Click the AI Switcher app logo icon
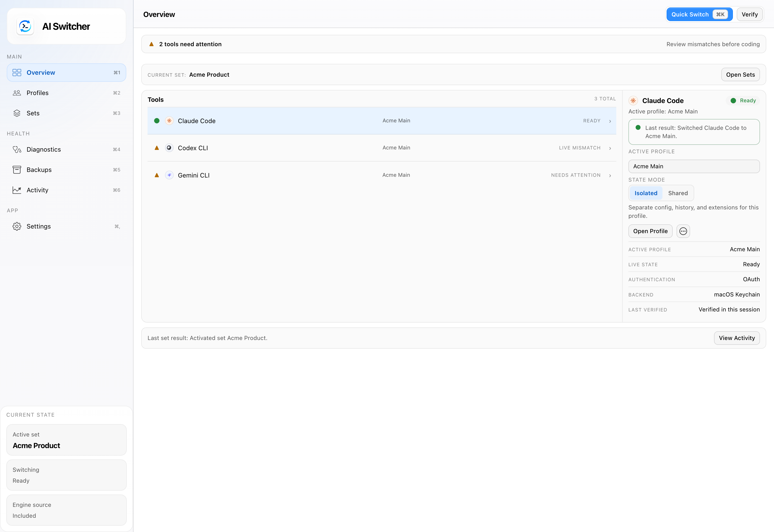This screenshot has height=532, width=774. click(25, 26)
